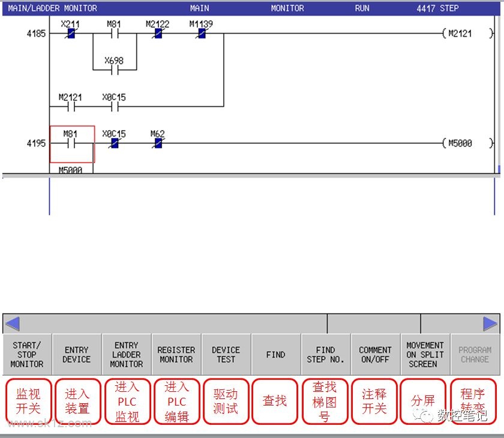Viewport: 504px width, 438px height.
Task: Click the START/STOP MONITOR softkey
Action: pyautogui.click(x=27, y=354)
